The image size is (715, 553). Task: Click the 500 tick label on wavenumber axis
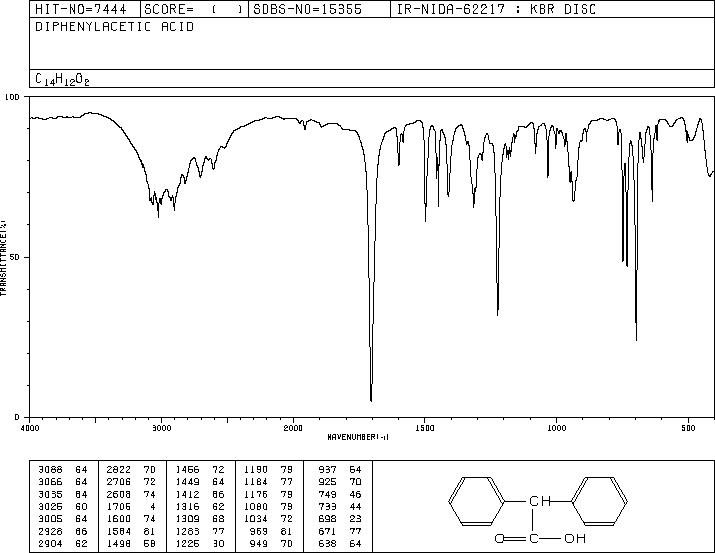689,428
